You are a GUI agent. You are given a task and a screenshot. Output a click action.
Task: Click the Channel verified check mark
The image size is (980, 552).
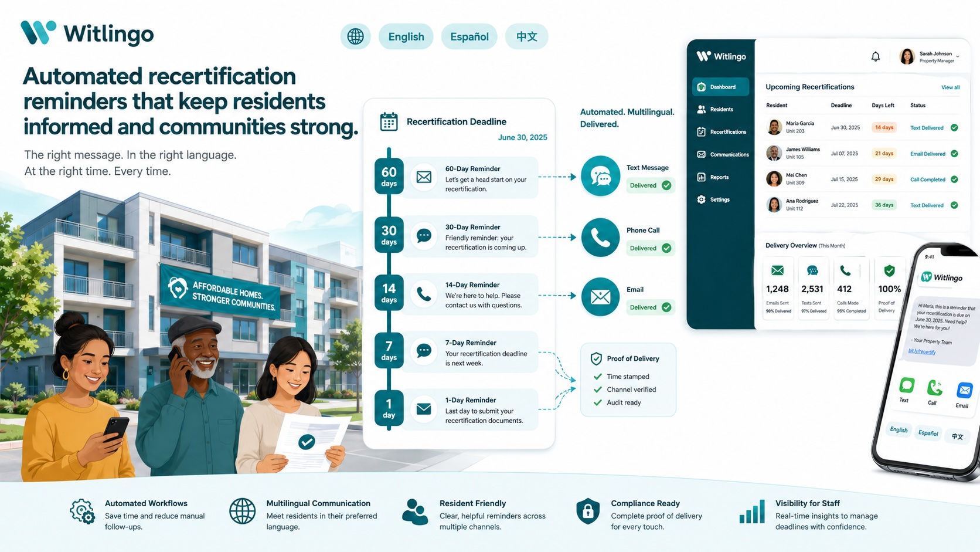[598, 390]
